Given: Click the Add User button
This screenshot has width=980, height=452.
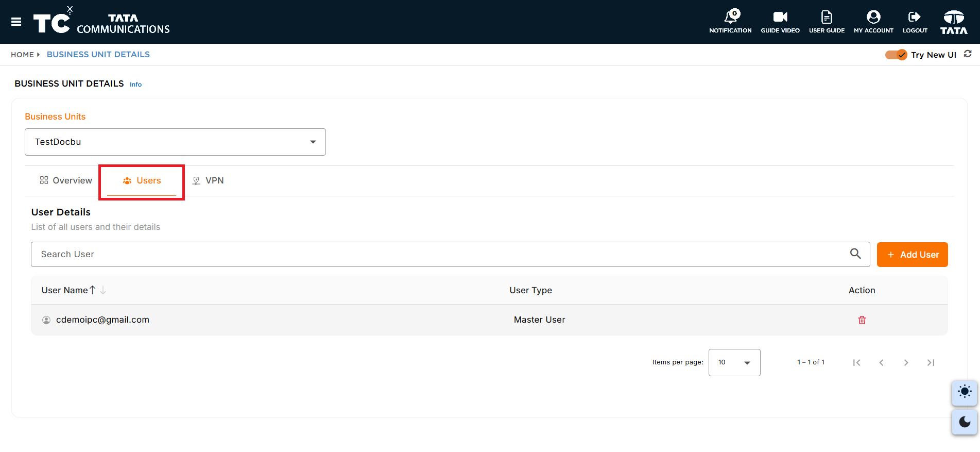Looking at the screenshot, I should (913, 255).
